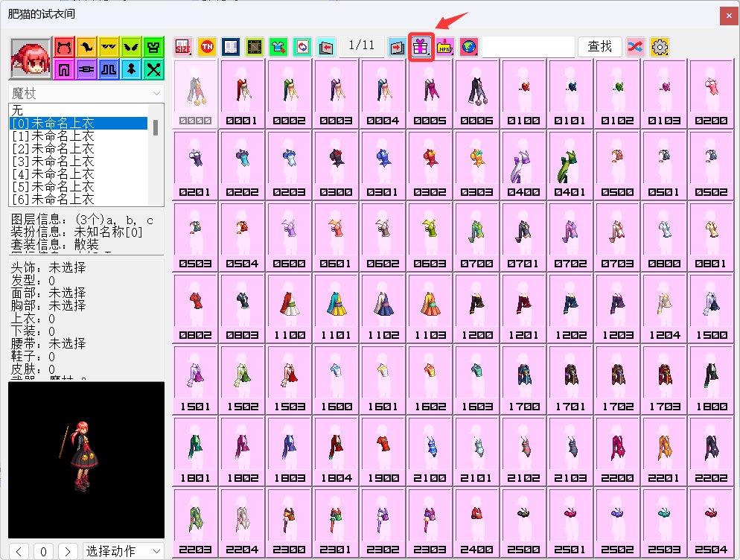The image size is (740, 560).
Task: Open the 魔杖 weapon type dropdown
Action: pos(86,93)
